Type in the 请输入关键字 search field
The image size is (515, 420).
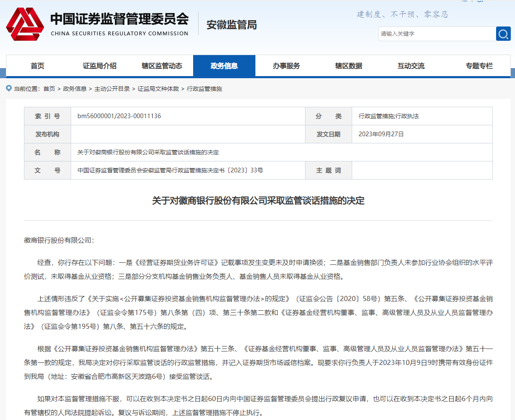point(436,34)
